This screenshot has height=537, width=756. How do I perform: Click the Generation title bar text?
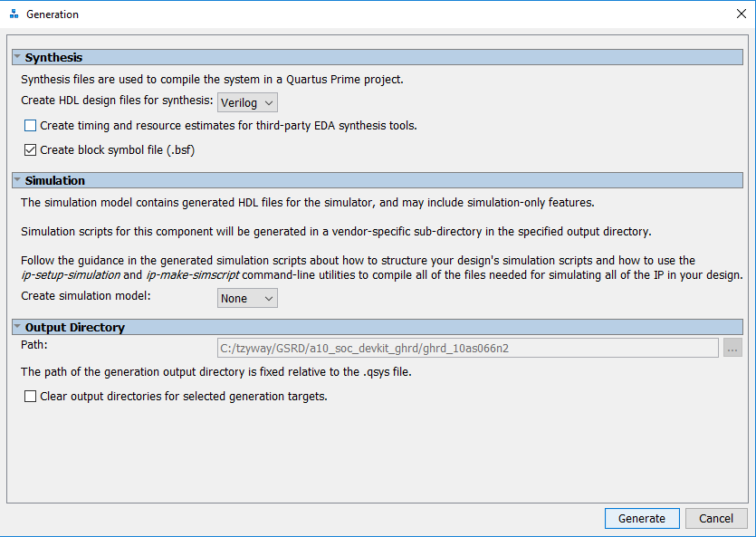pos(53,14)
